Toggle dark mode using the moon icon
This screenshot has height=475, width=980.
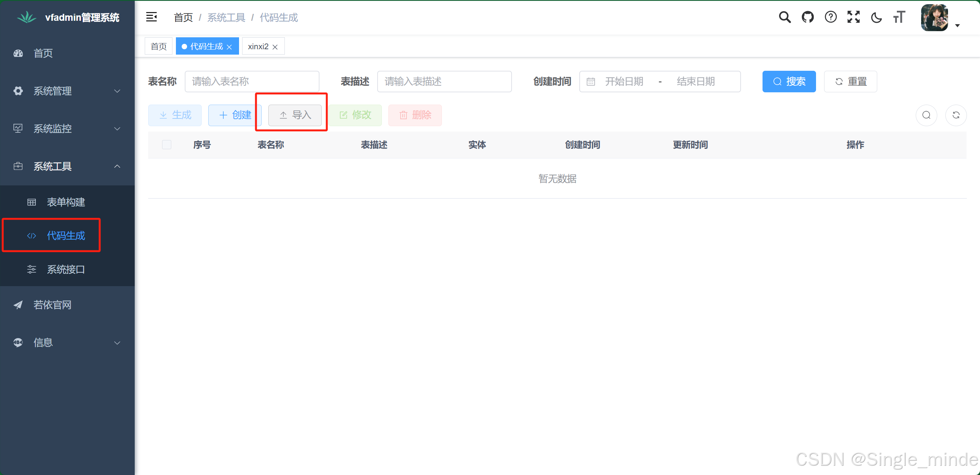point(876,17)
